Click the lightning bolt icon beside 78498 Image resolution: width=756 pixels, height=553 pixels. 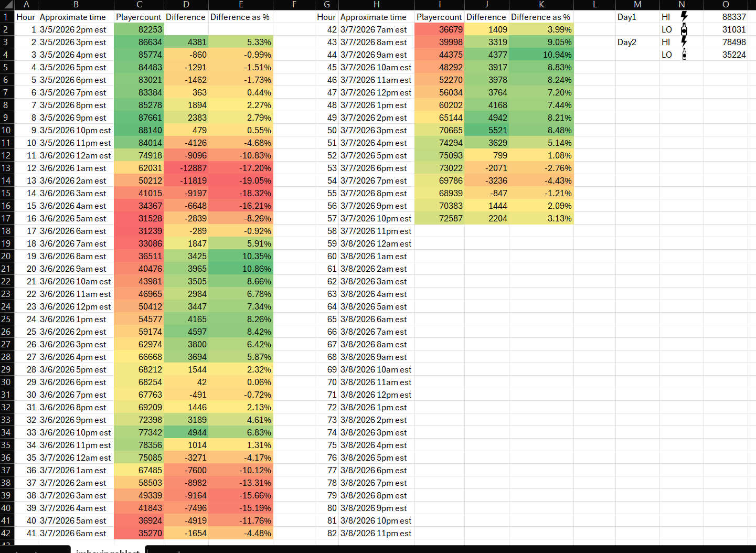pos(684,42)
